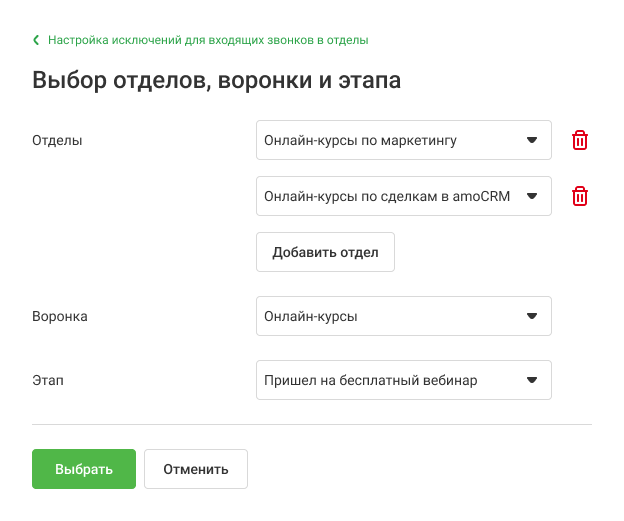
Task: Click the Отменить button
Action: pos(196,469)
